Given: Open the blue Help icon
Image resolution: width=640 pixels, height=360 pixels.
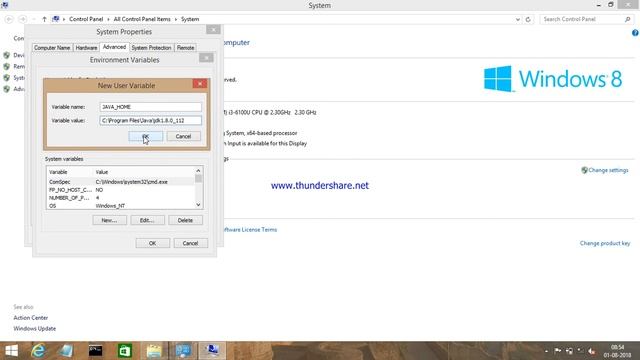Looking at the screenshot, I should pyautogui.click(x=635, y=33).
